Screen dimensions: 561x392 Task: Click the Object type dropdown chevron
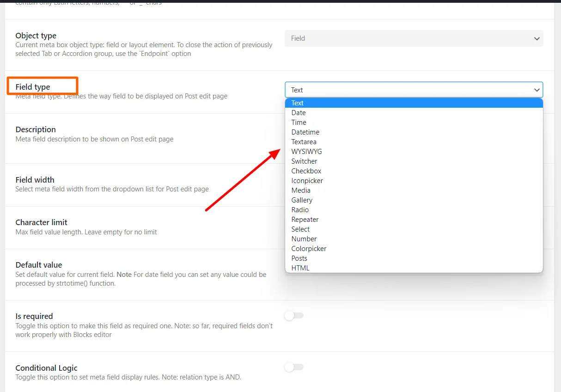click(537, 38)
